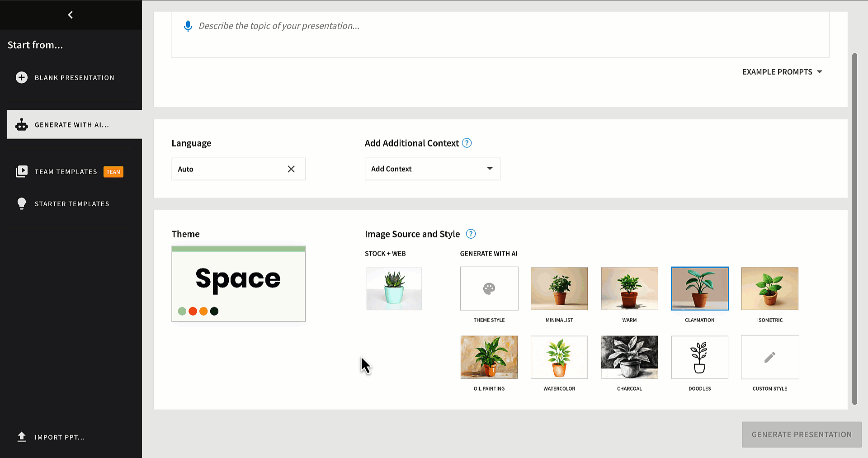Open Starter Templates in sidebar
The width and height of the screenshot is (868, 458).
coord(72,204)
